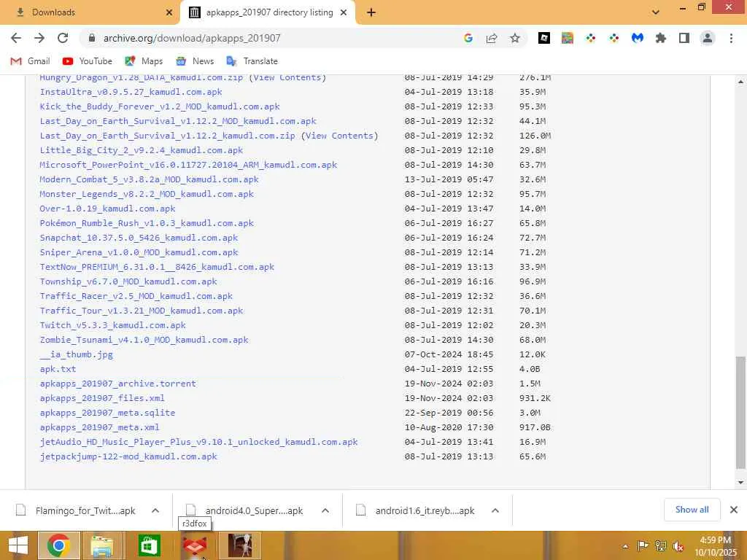Image resolution: width=747 pixels, height=560 pixels.
Task: Reload the archive.org page
Action: click(x=63, y=38)
